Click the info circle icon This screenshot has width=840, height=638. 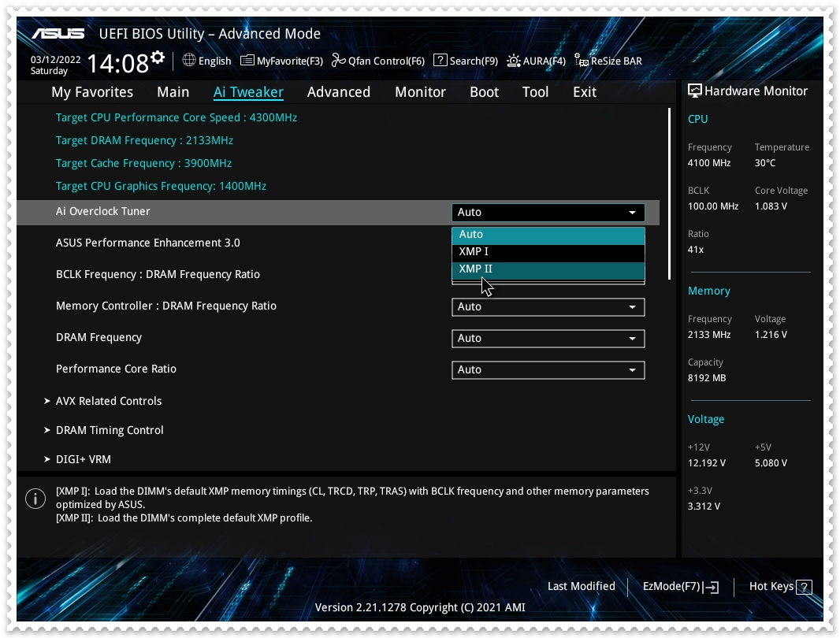(35, 499)
